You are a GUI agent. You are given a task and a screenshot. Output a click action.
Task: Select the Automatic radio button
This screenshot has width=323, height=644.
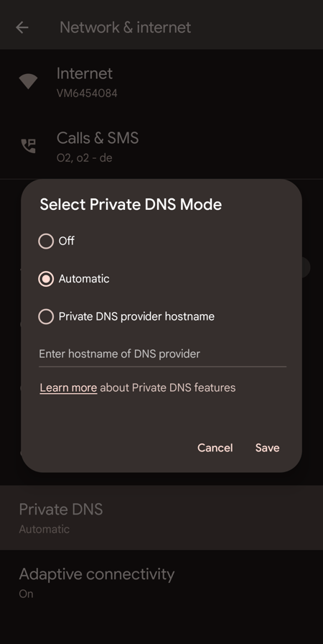tap(46, 279)
